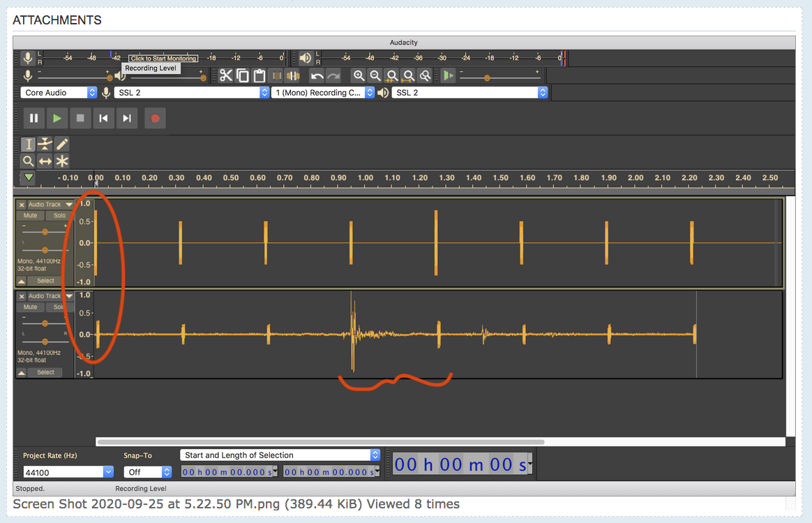The height and width of the screenshot is (523, 812).
Task: Click Select on the second track
Action: click(45, 372)
